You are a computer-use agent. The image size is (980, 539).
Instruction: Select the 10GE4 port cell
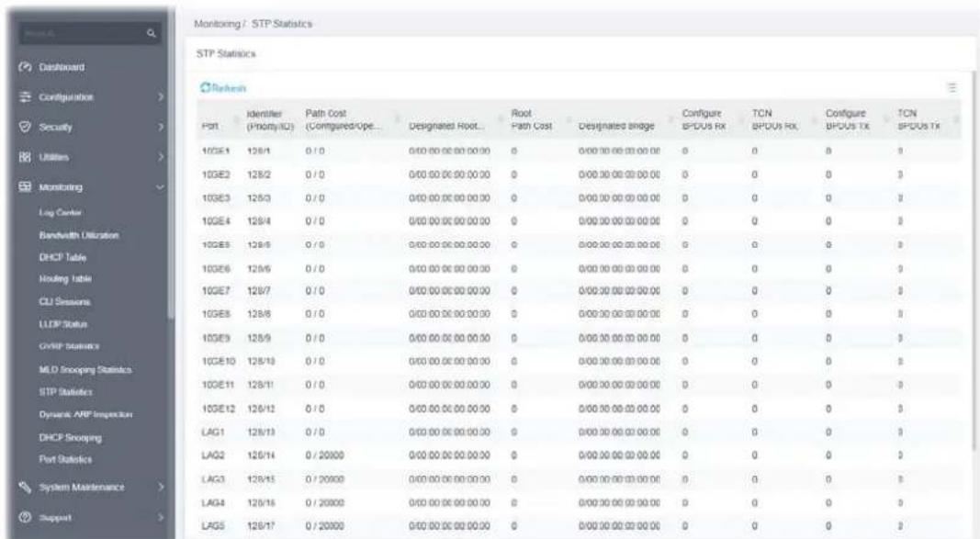click(x=216, y=221)
